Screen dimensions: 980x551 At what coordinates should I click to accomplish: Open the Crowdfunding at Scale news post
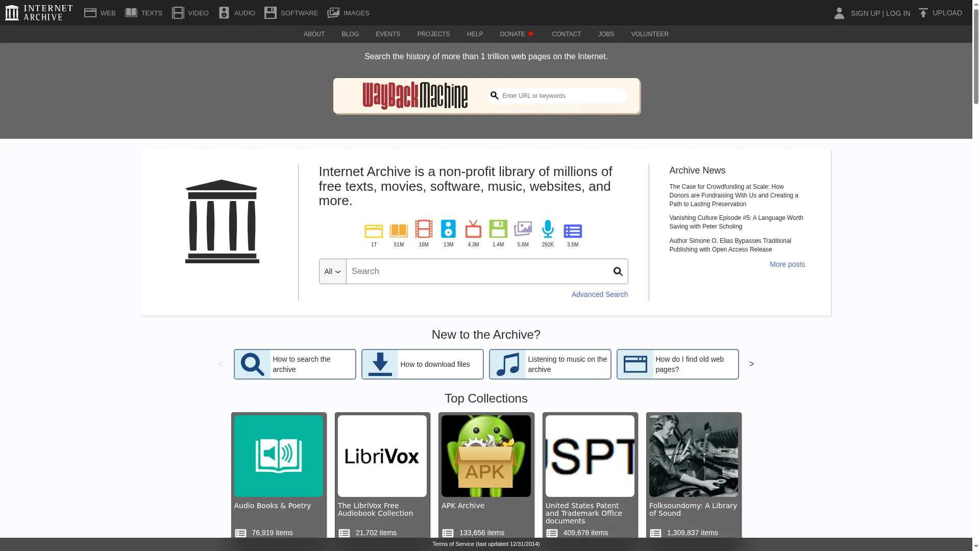tap(734, 195)
